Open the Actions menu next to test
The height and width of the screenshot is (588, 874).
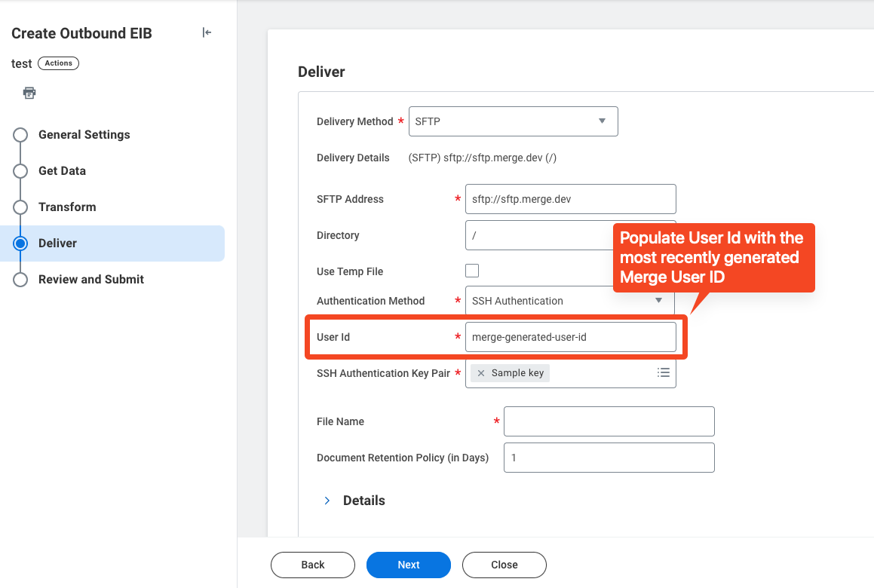click(58, 63)
